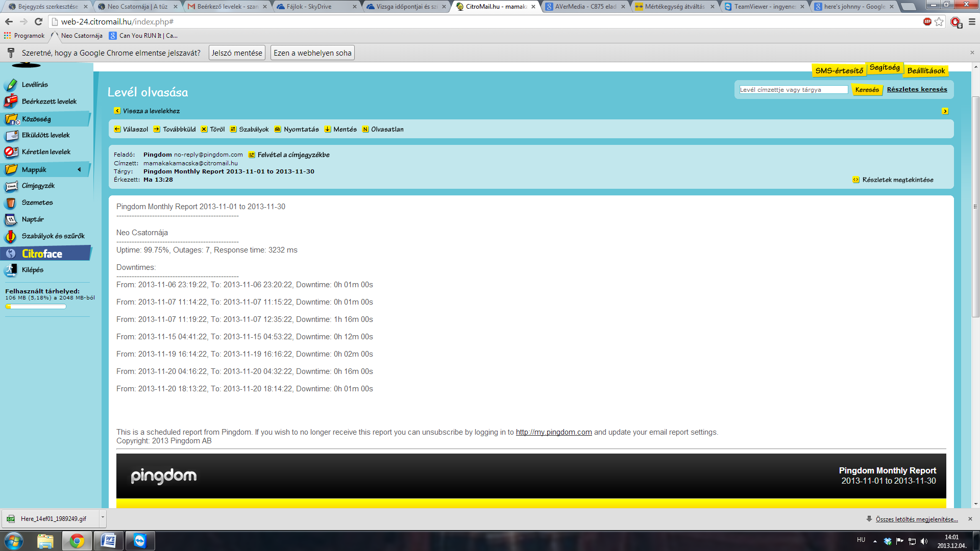Show hidden tray icons arrow
The height and width of the screenshot is (551, 980).
tap(875, 541)
